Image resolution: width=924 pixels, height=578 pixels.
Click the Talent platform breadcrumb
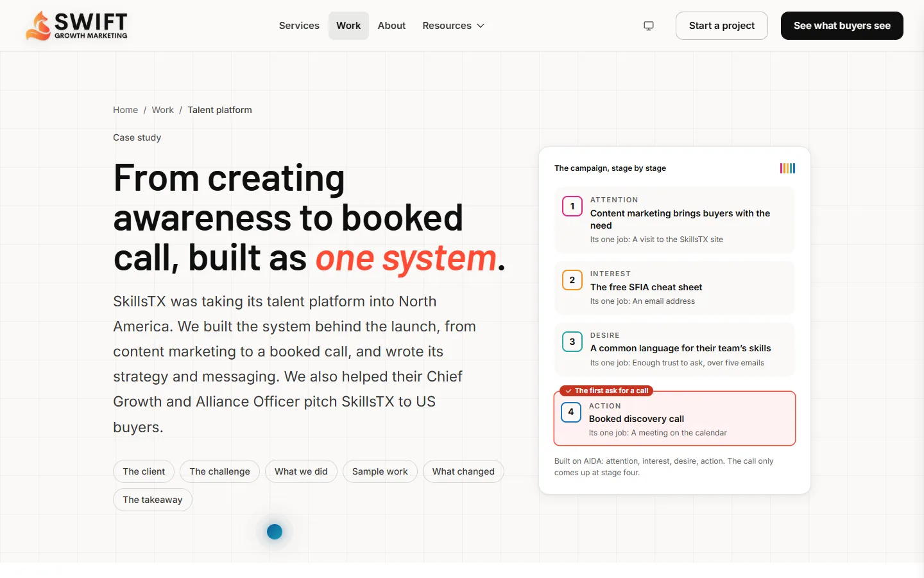[219, 110]
